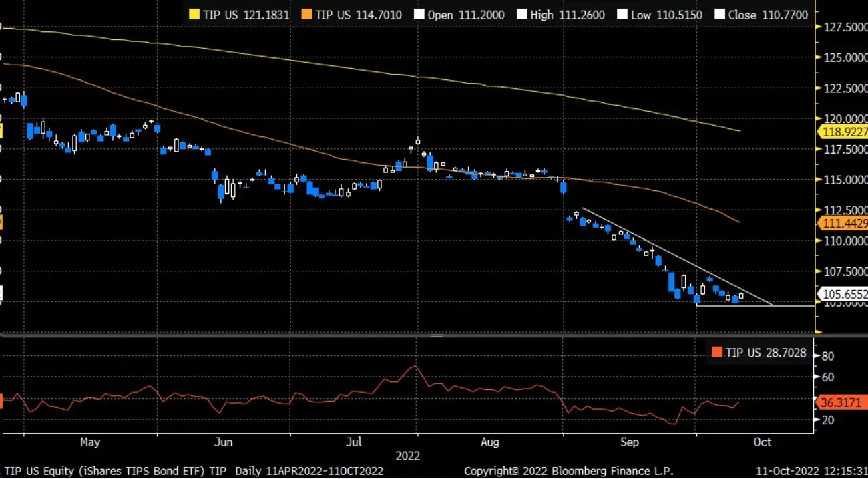Click the 'May' date axis label

click(89, 442)
